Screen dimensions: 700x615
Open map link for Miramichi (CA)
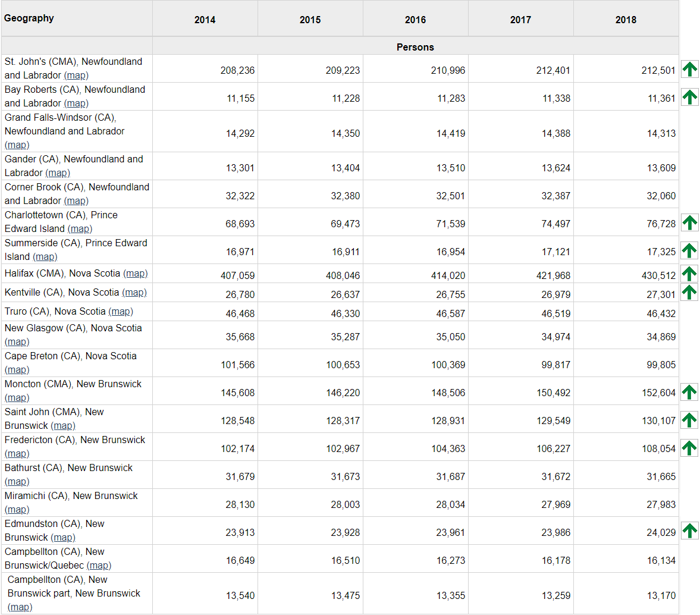pyautogui.click(x=17, y=510)
